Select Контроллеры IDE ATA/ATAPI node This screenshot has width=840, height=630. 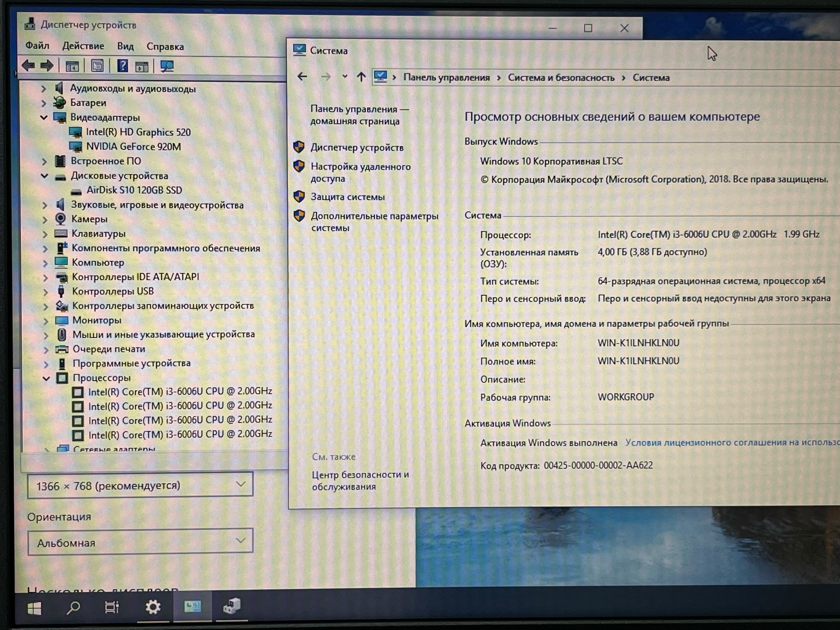[x=135, y=277]
